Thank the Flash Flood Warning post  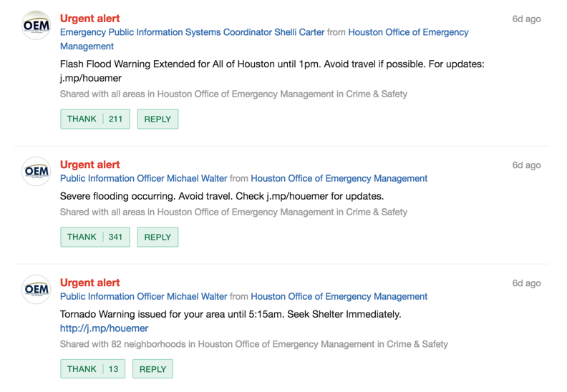95,119
